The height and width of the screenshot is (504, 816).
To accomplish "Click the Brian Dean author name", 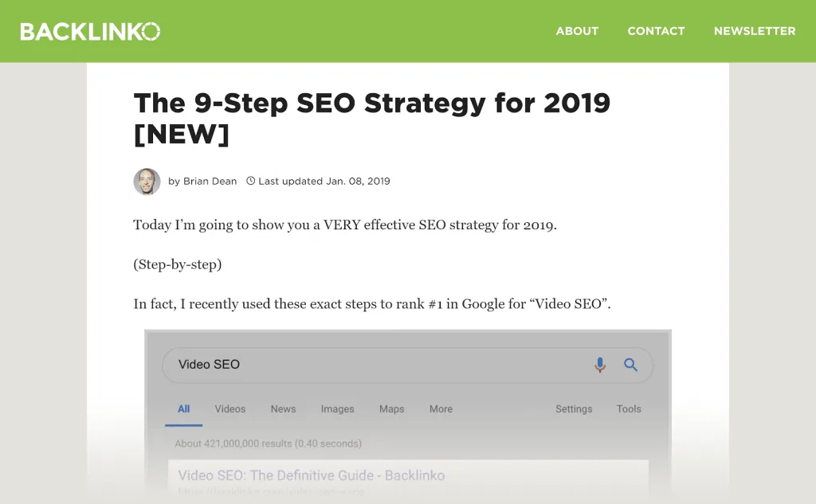I will click(x=210, y=182).
